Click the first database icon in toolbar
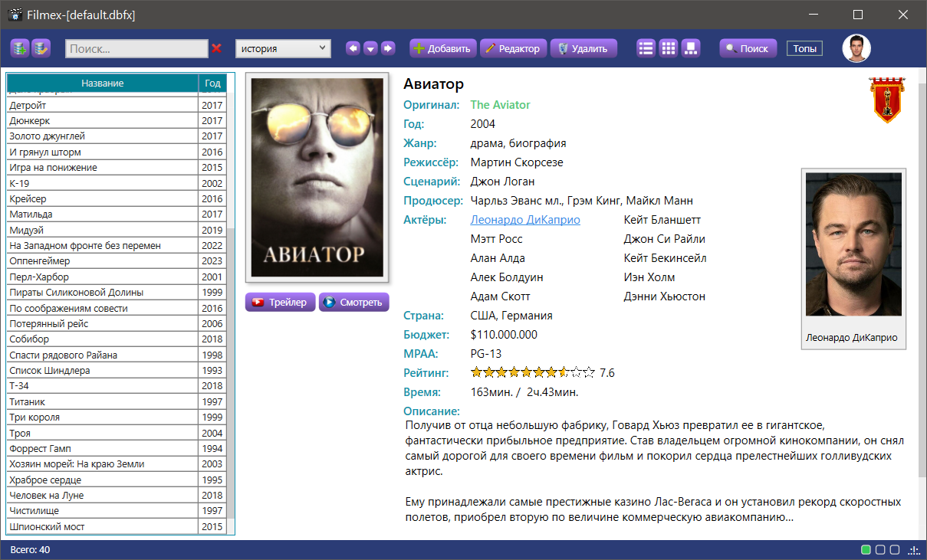Viewport: 927px width, 560px height. coord(19,48)
